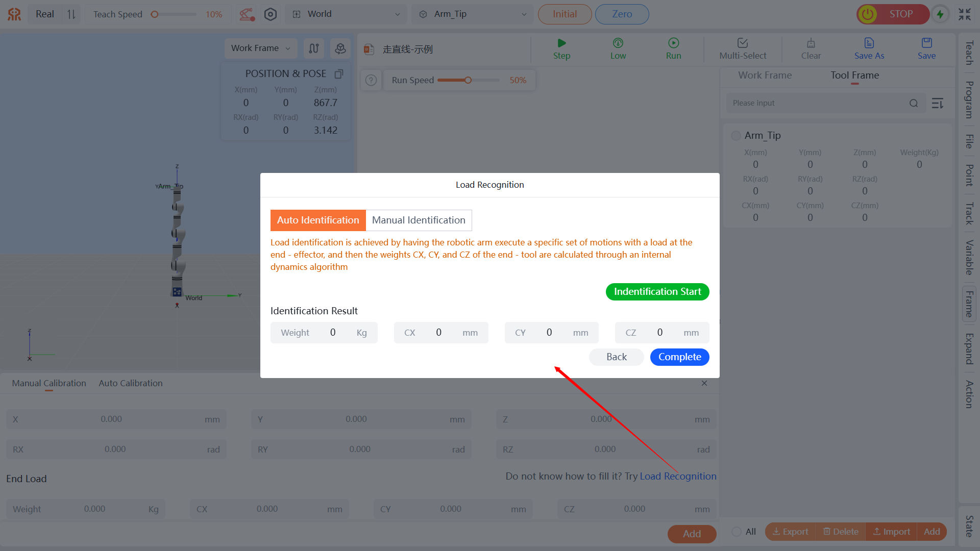Adjust the Run Speed slider handle
This screenshot has height=551, width=980.
(468, 80)
